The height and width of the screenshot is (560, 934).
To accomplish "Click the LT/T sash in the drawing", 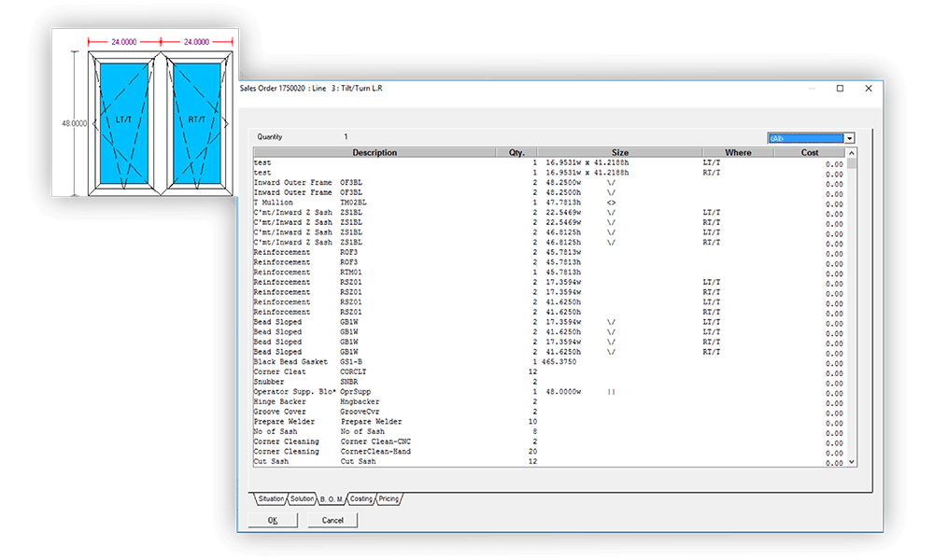I will pos(121,119).
